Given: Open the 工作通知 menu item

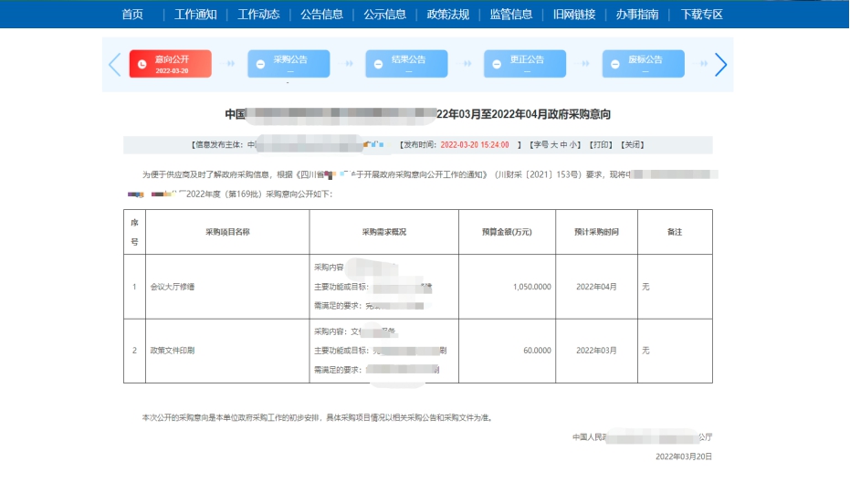Looking at the screenshot, I should pos(195,15).
